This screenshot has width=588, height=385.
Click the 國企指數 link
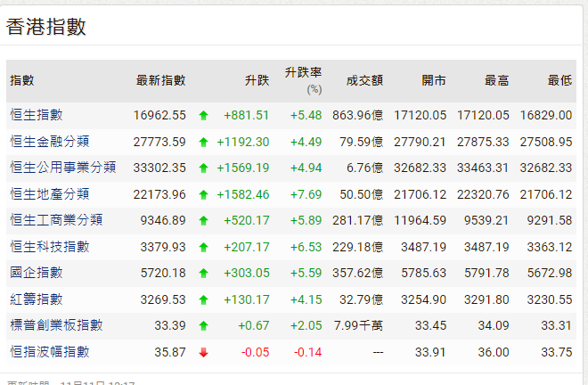pos(37,273)
